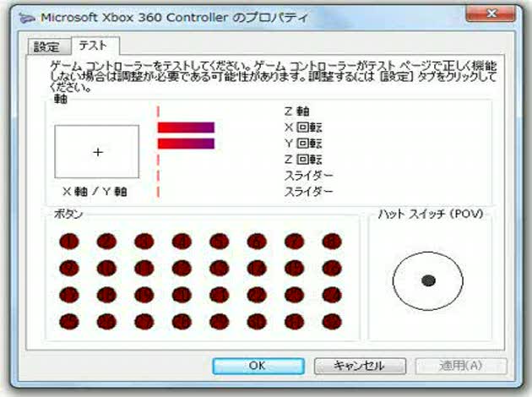Click button indicator 21
532x397 pixels.
[220, 295]
